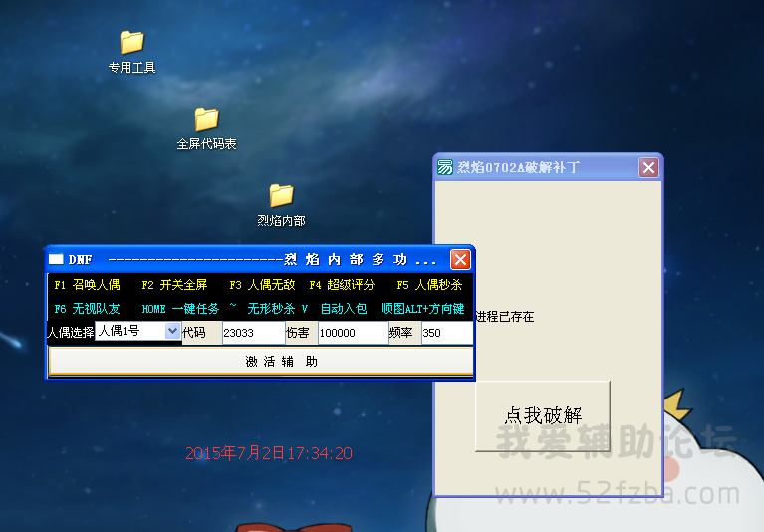
Task: Click the F2 开关全屏 label
Action: coord(174,285)
